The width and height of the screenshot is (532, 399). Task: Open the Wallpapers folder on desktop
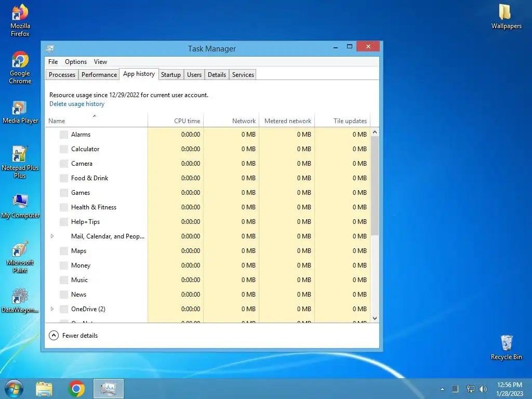(x=506, y=16)
